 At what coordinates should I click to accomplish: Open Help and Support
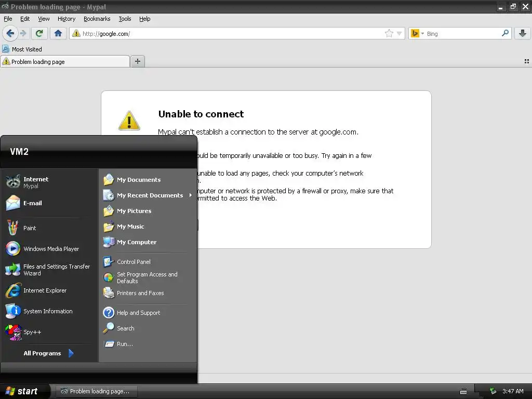pos(148,312)
